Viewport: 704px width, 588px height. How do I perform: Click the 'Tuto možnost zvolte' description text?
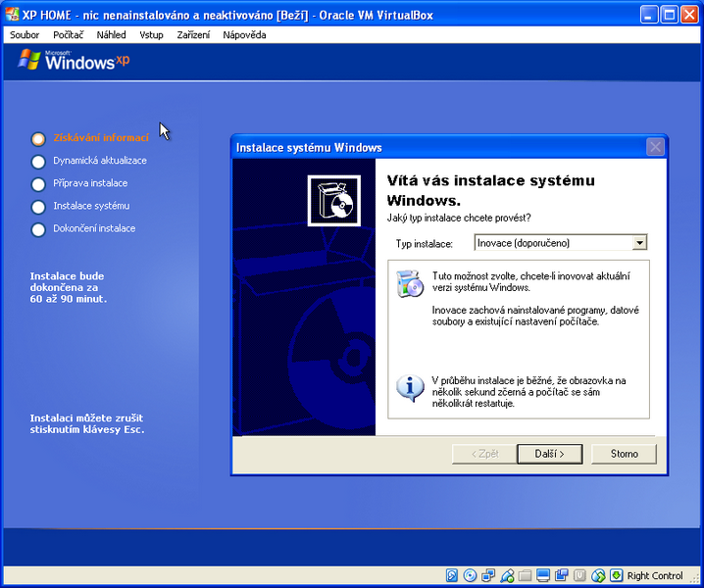click(530, 281)
